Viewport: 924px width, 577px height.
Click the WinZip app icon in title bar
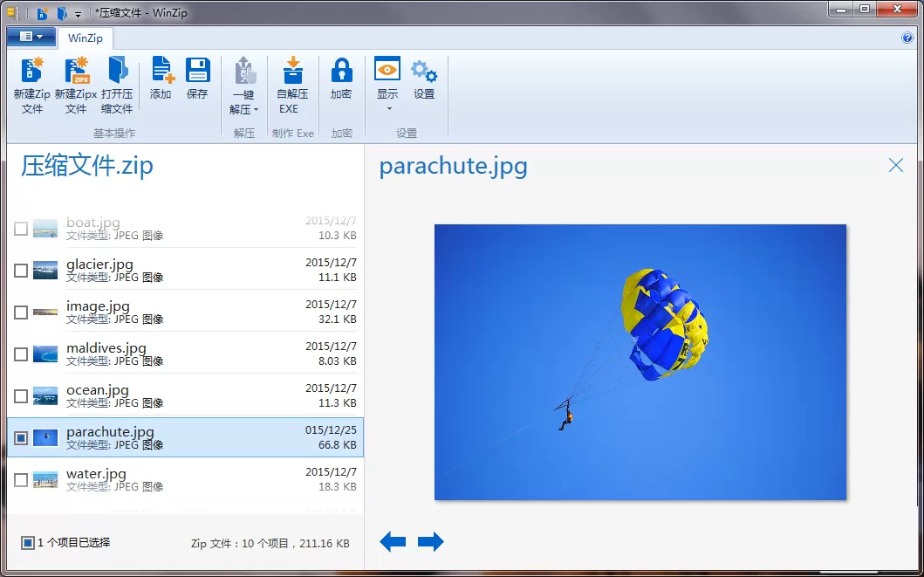pos(13,12)
